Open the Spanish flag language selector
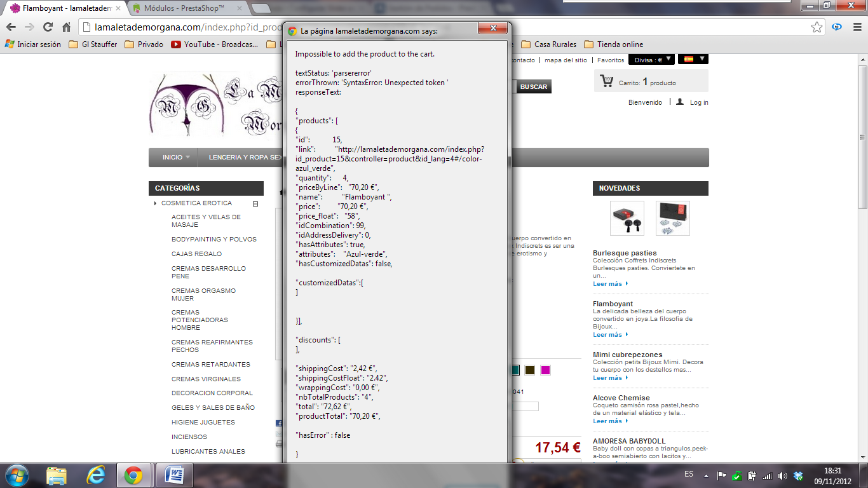This screenshot has width=868, height=488. [693, 59]
